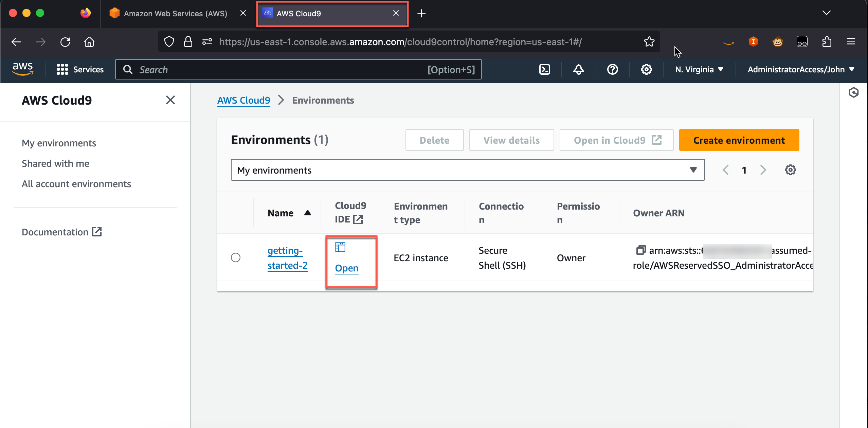Select Shared with me in the sidebar
Viewport: 868px width, 428px height.
coord(55,163)
